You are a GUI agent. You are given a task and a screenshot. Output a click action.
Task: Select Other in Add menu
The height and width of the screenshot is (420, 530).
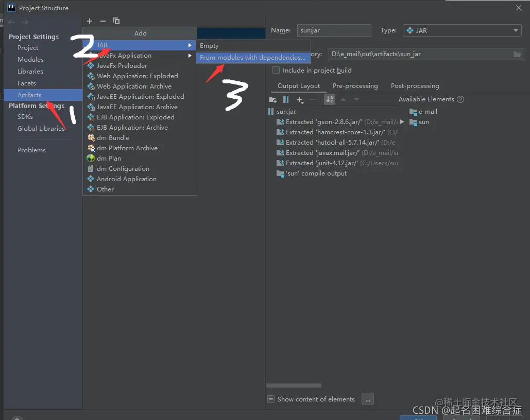click(x=140, y=189)
